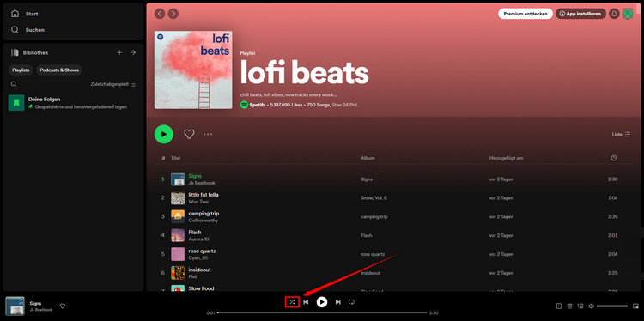Open Deine Folgen in the library
This screenshot has height=321, width=644.
[73, 103]
